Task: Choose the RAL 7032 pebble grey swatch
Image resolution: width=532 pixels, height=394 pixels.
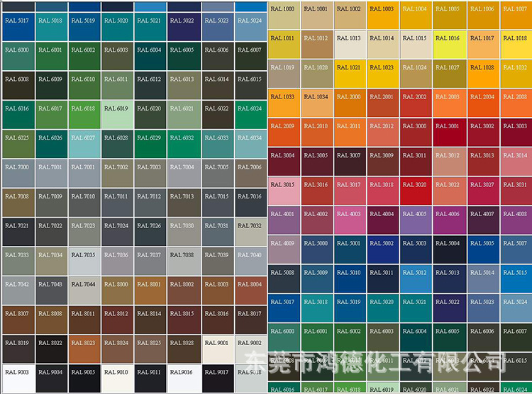Action: 250,232
